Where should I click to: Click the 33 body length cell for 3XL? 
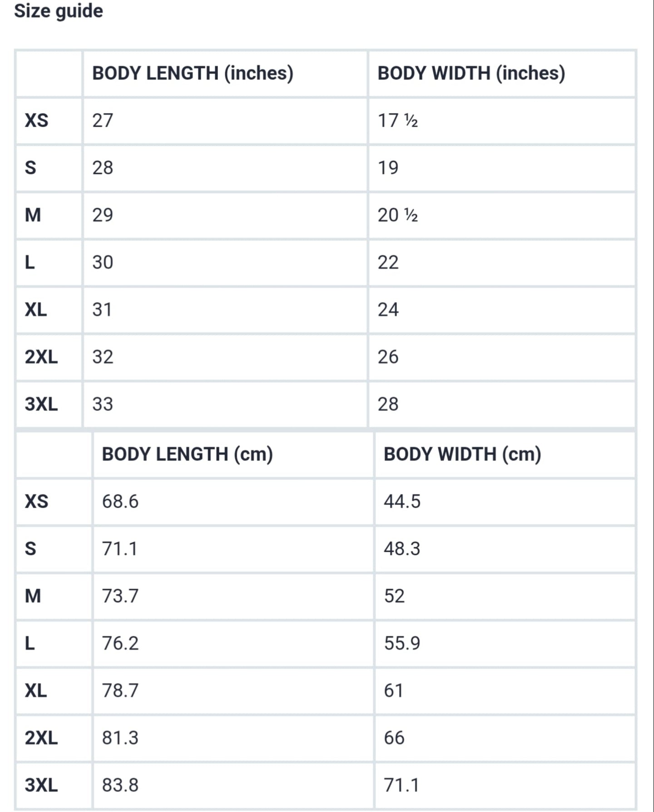(x=225, y=404)
